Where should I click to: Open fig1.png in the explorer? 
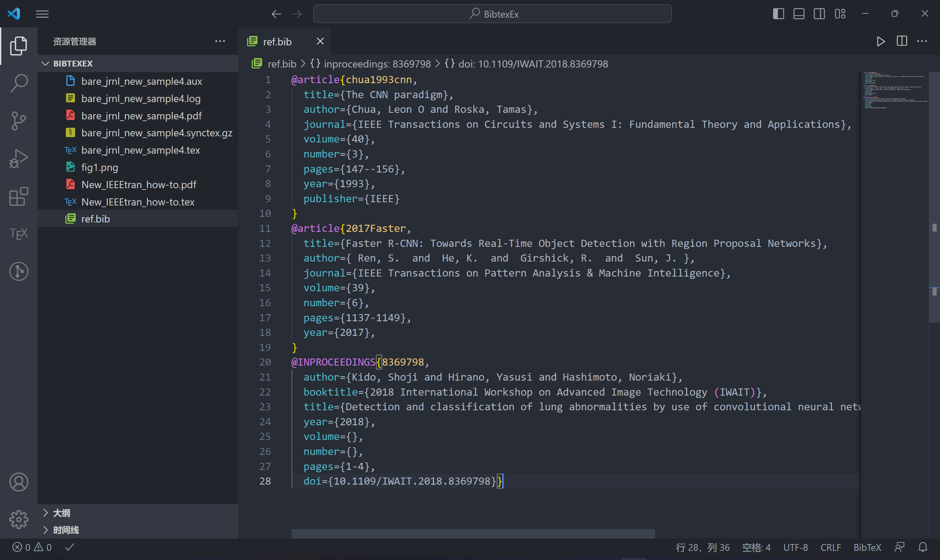click(x=138, y=167)
